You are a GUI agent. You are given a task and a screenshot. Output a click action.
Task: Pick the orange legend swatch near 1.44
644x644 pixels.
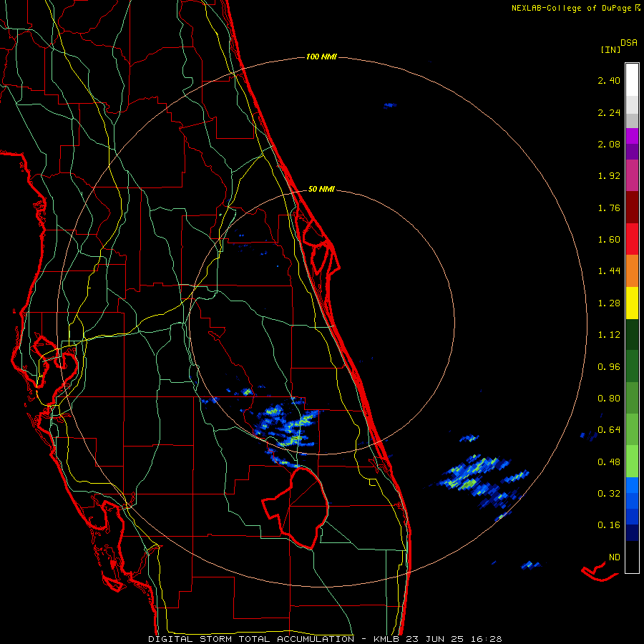tap(632, 271)
